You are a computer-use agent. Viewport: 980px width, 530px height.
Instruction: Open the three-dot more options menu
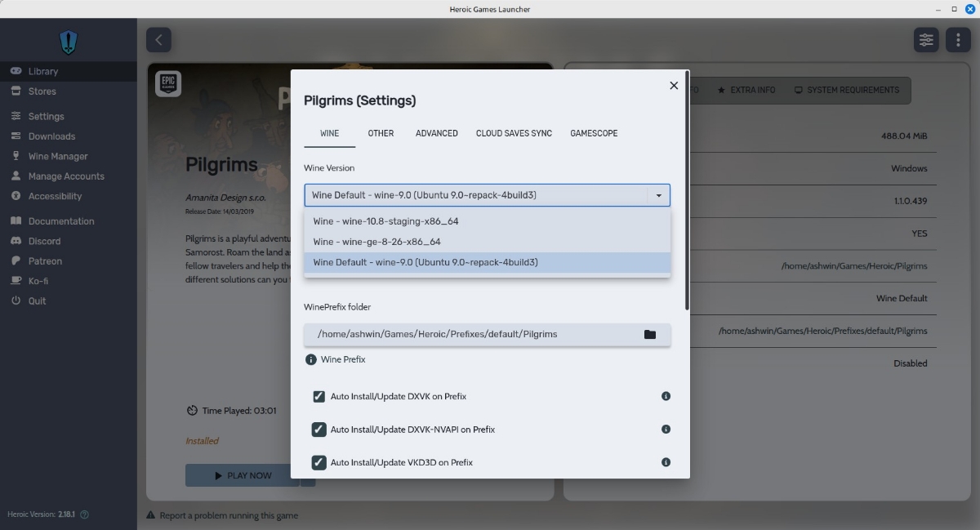[x=958, y=39]
